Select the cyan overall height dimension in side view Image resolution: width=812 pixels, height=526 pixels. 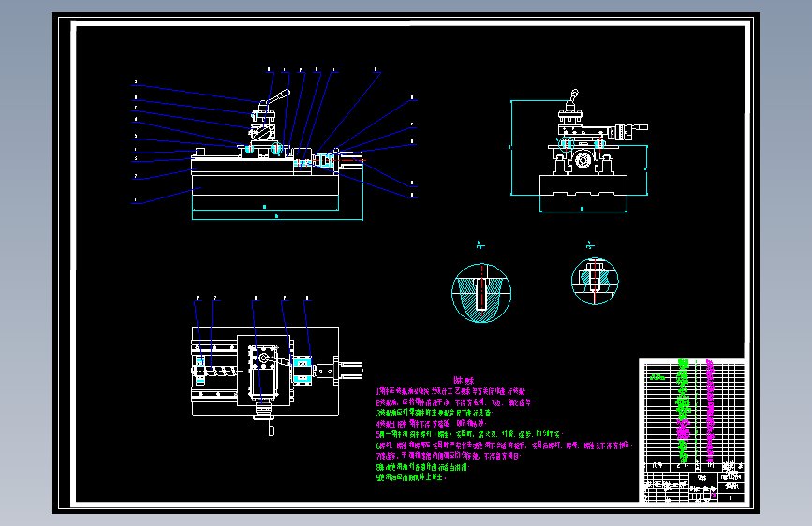coord(511,148)
